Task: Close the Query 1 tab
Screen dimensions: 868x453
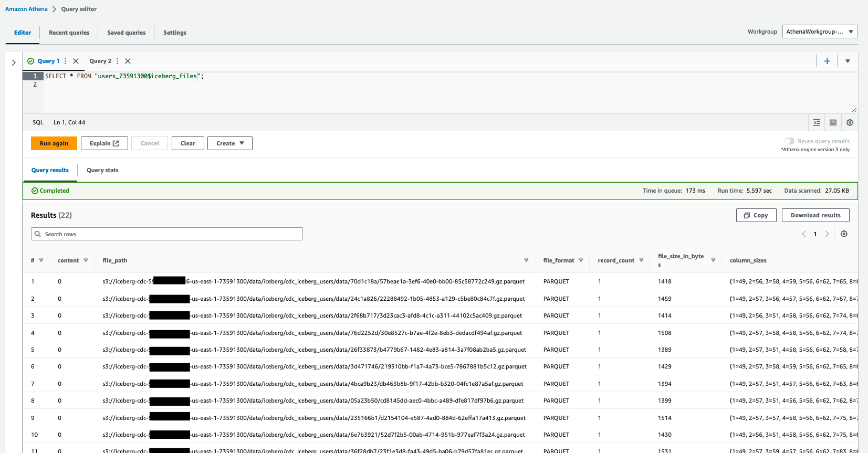Action: coord(76,61)
